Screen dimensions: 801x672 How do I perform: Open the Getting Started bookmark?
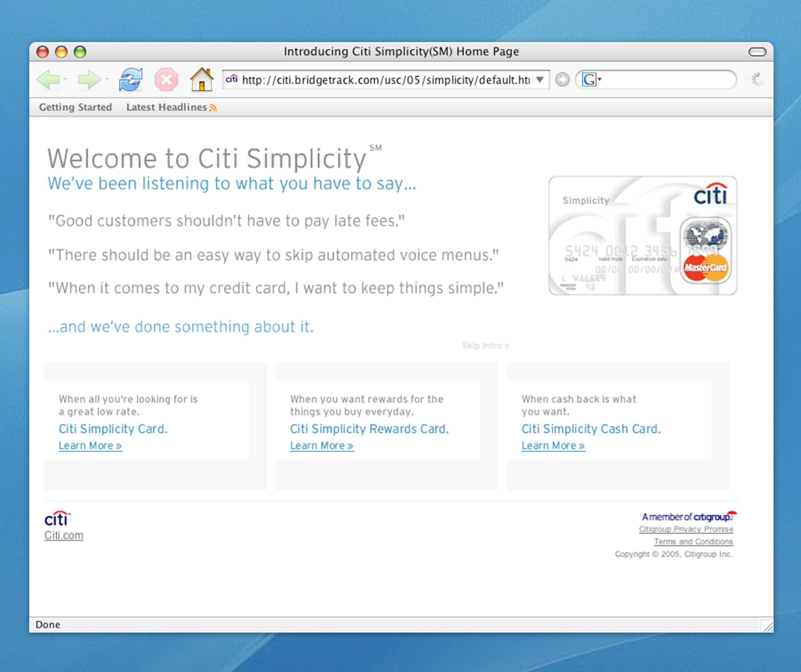(x=76, y=107)
